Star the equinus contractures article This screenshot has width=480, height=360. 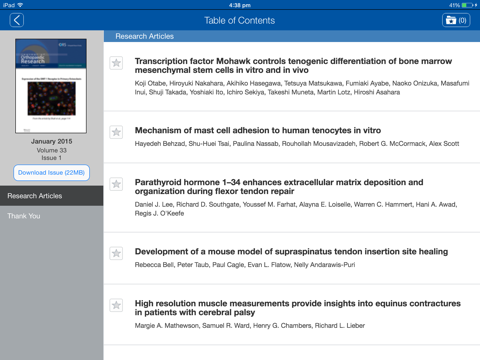point(116,305)
